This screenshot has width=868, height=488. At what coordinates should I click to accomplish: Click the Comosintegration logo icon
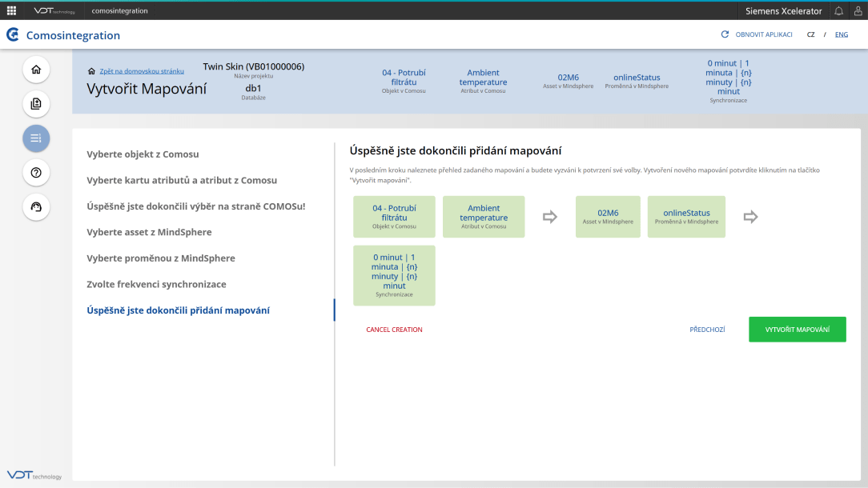click(x=13, y=35)
